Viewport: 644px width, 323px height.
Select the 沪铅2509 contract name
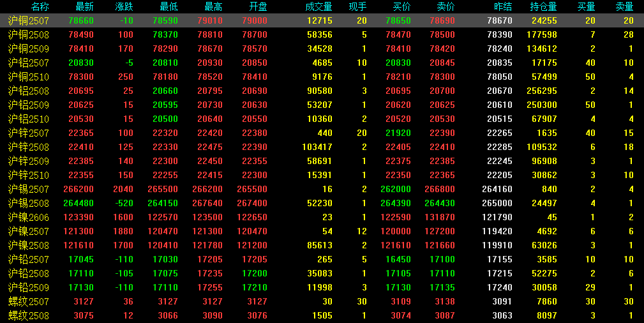click(28, 288)
